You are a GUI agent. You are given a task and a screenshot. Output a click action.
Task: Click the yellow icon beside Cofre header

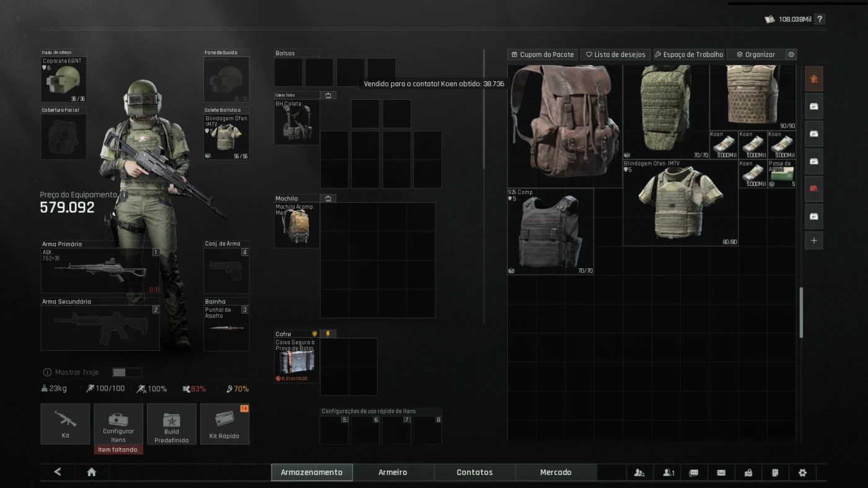click(328, 334)
